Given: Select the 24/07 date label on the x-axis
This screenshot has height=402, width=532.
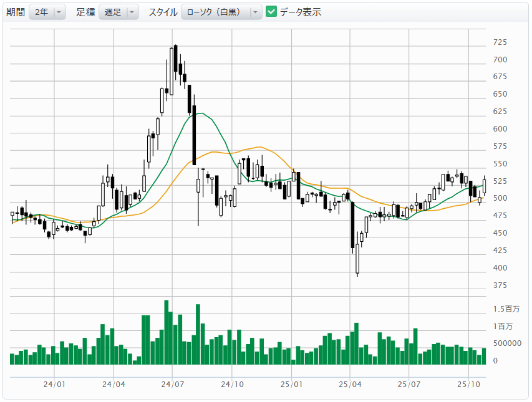Looking at the screenshot, I should pyautogui.click(x=173, y=385).
